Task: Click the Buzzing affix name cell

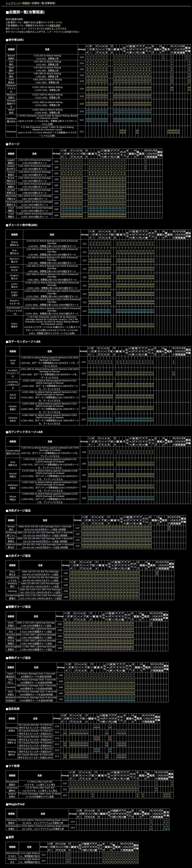Action: click(11, 636)
